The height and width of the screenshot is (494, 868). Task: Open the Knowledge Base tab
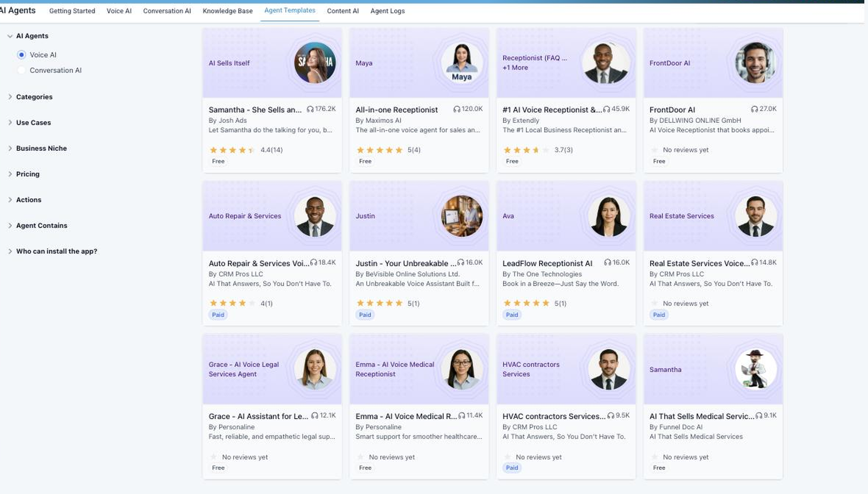228,11
